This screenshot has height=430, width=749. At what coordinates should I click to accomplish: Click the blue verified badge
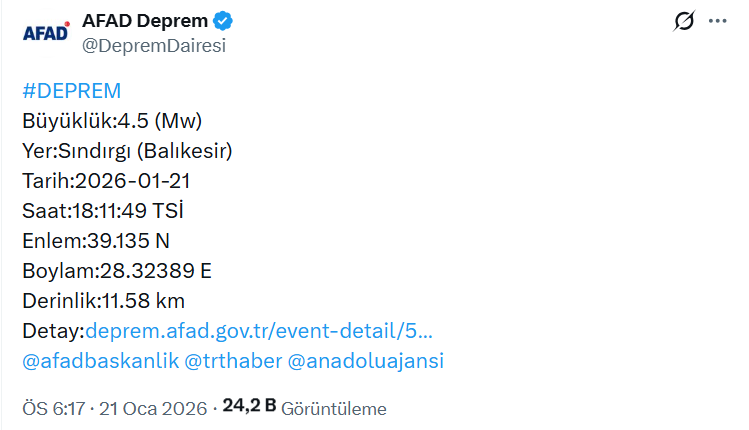click(x=223, y=20)
